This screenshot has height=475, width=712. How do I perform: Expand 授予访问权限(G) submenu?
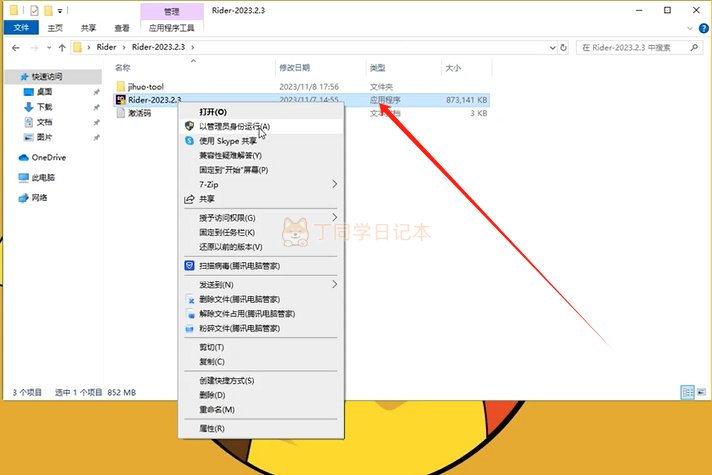click(x=261, y=218)
